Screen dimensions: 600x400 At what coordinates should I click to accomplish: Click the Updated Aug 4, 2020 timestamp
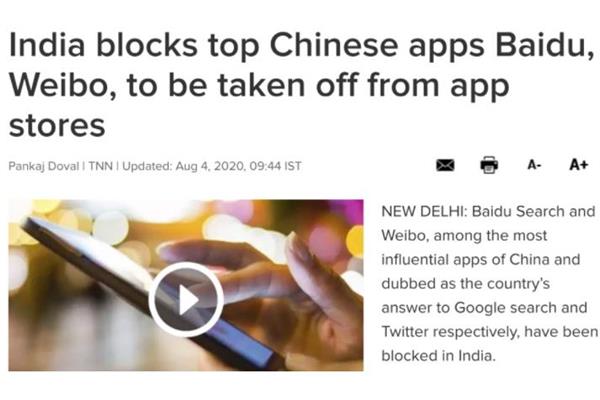pyautogui.click(x=212, y=166)
